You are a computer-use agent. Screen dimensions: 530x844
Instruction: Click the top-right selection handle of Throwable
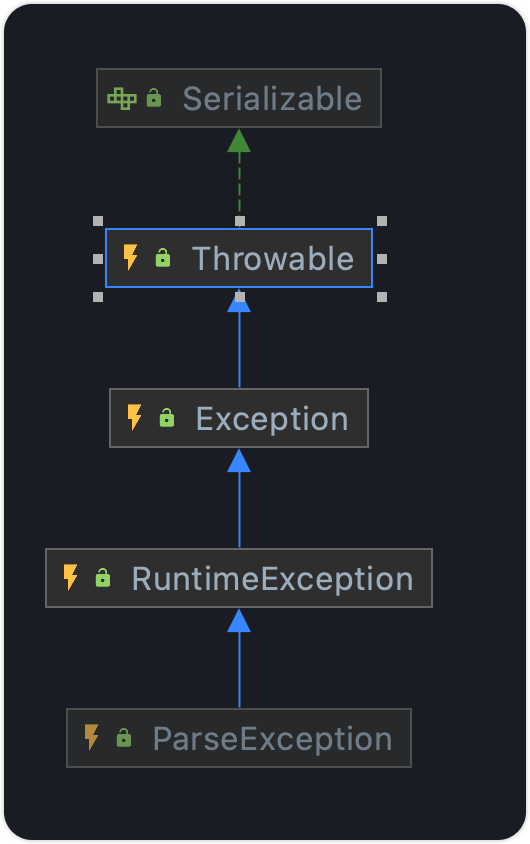coord(382,221)
